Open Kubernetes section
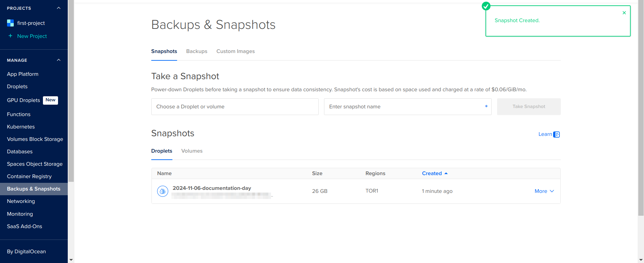Screen dimensions: 644x263 (21, 127)
